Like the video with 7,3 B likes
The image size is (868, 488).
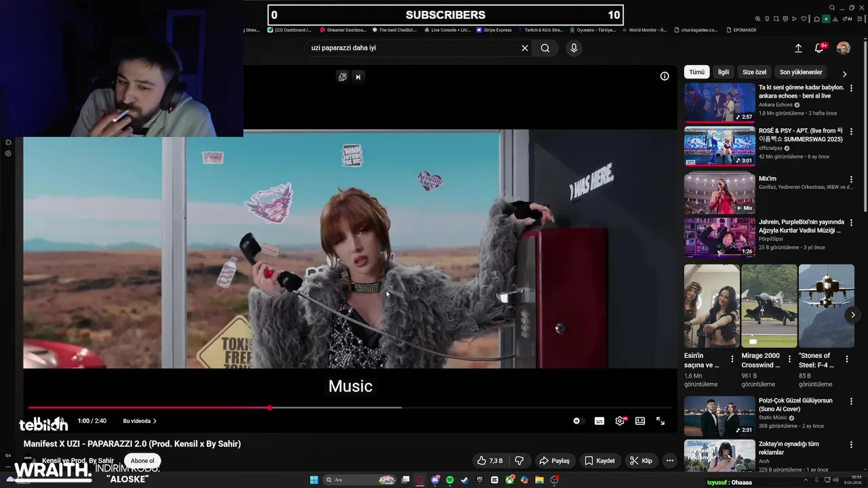click(490, 461)
